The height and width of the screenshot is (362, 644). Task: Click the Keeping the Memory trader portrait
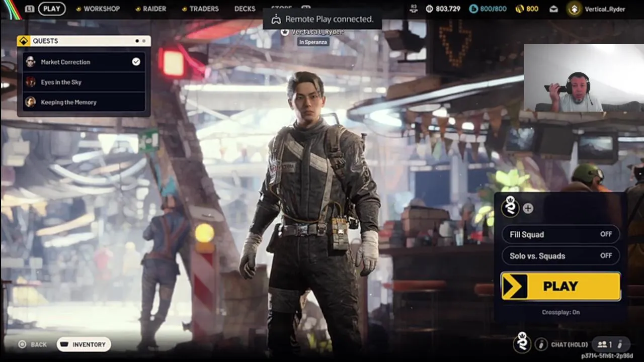coord(31,102)
